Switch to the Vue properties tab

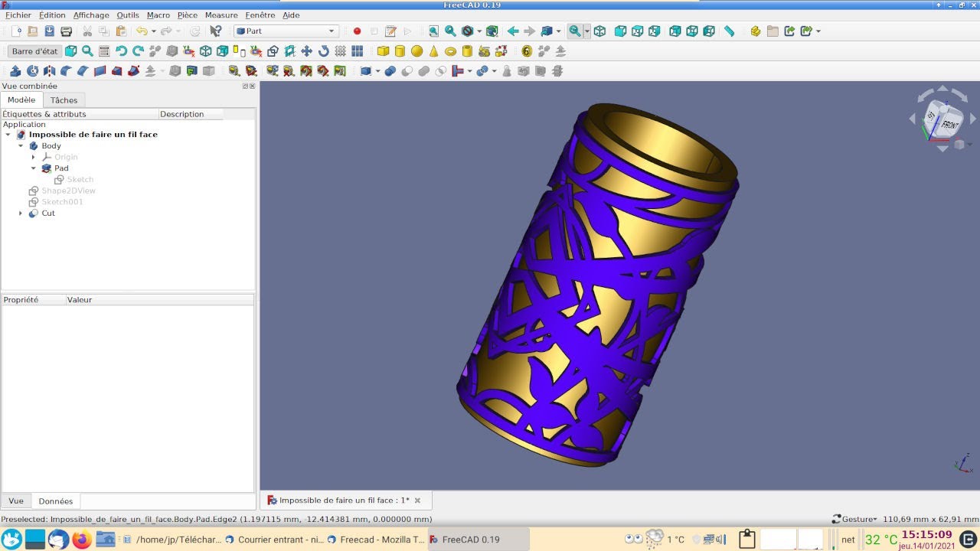15,501
